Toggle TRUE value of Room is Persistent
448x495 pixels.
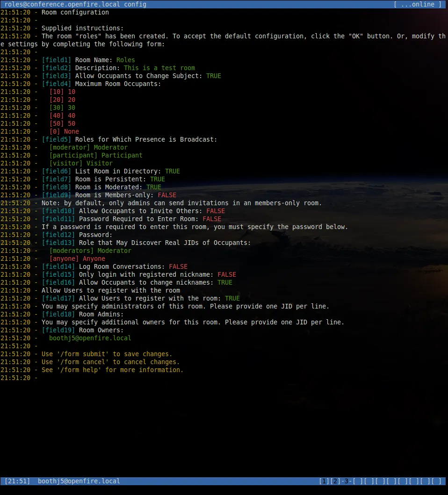click(158, 179)
